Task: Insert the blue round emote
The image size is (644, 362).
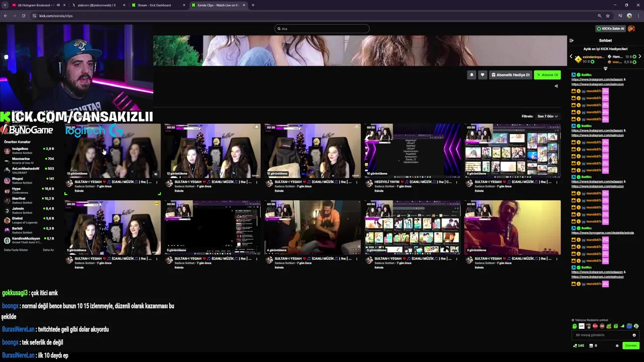Action: click(629, 326)
